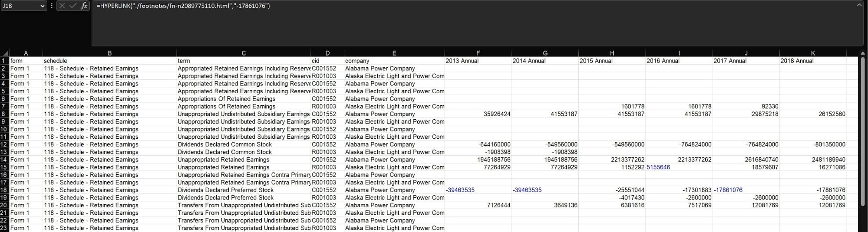Image resolution: width=868 pixels, height=232 pixels.
Task: Select cell with value 35926424
Action: pos(478,114)
